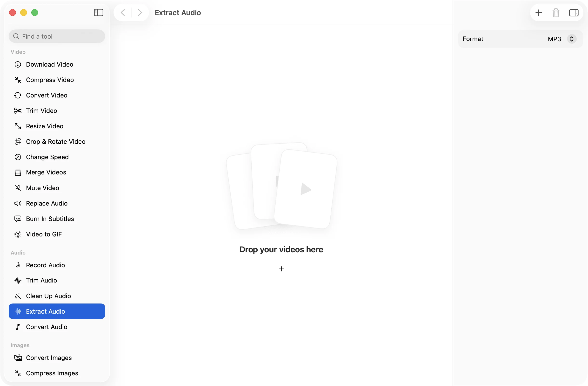This screenshot has height=386, width=588.
Task: Open Video to GIF tool
Action: 57,234
